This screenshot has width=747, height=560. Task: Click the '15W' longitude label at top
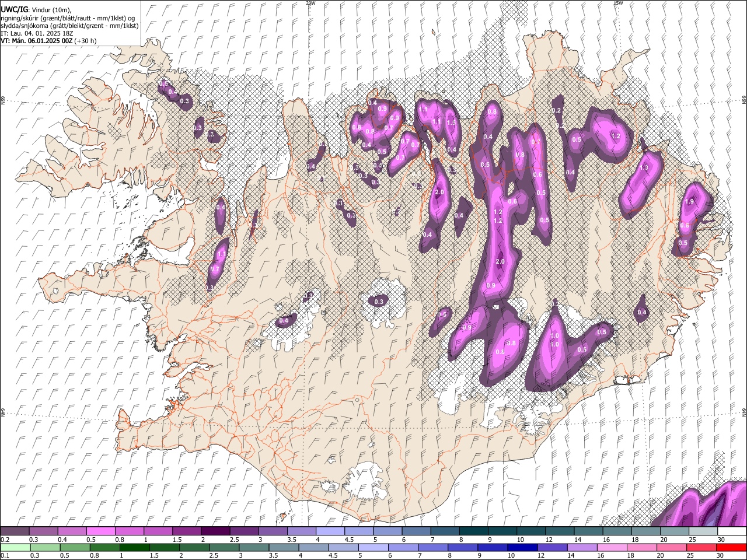point(617,3)
